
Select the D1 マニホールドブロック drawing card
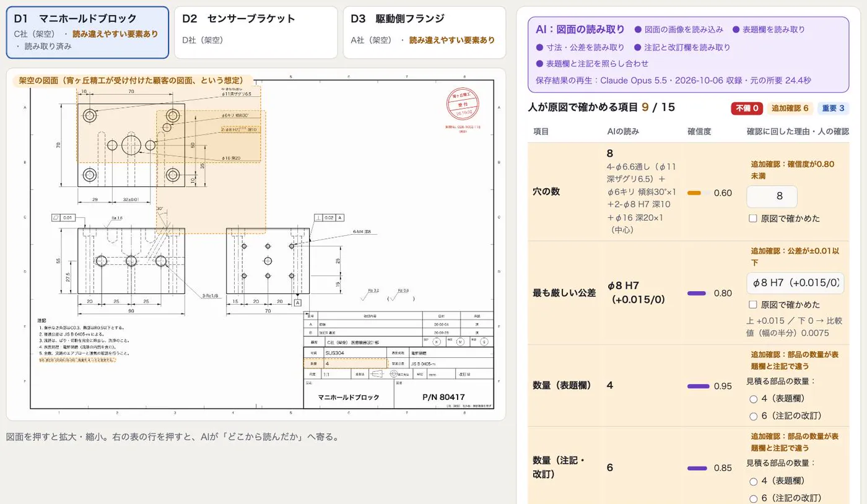(87, 32)
